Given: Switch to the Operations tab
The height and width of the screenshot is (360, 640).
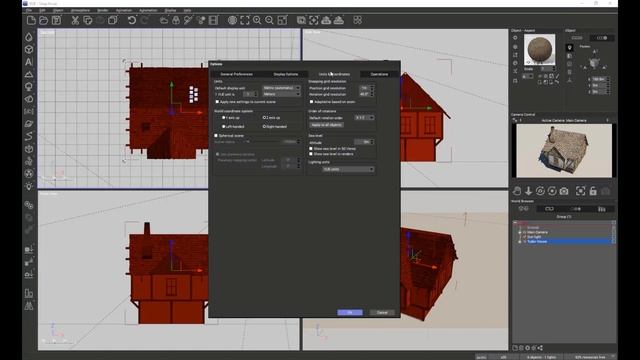Looking at the screenshot, I should [x=379, y=74].
